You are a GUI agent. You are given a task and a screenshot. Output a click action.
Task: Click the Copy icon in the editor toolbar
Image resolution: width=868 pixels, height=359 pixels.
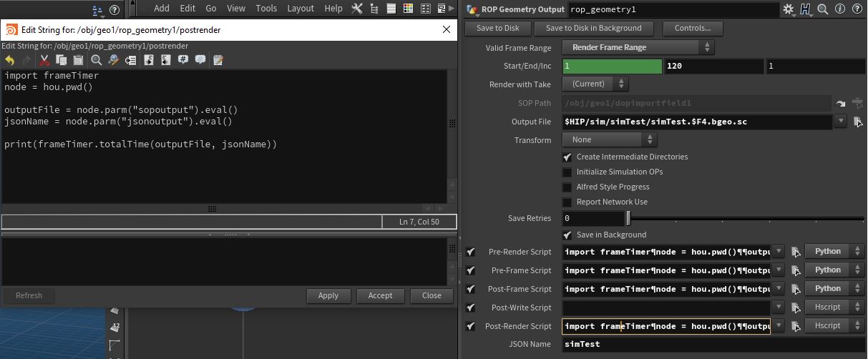62,61
